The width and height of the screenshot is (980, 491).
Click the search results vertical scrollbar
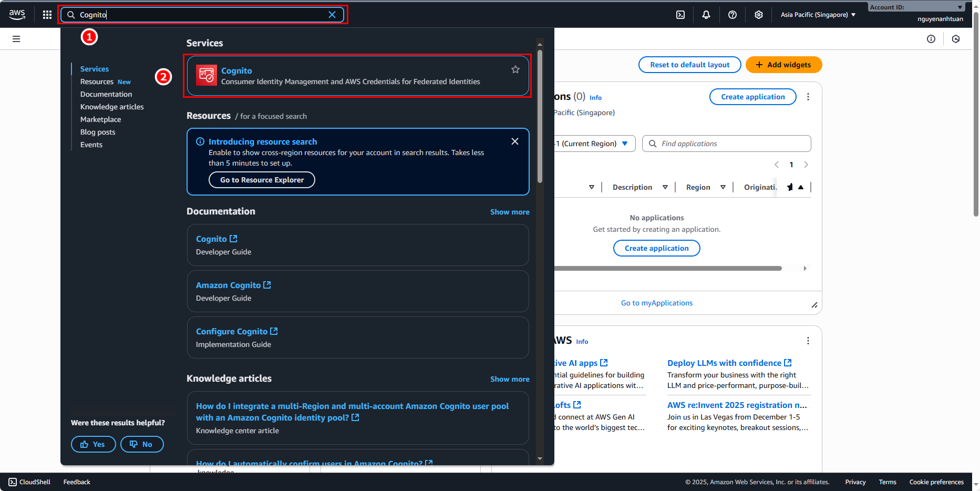coord(540,116)
